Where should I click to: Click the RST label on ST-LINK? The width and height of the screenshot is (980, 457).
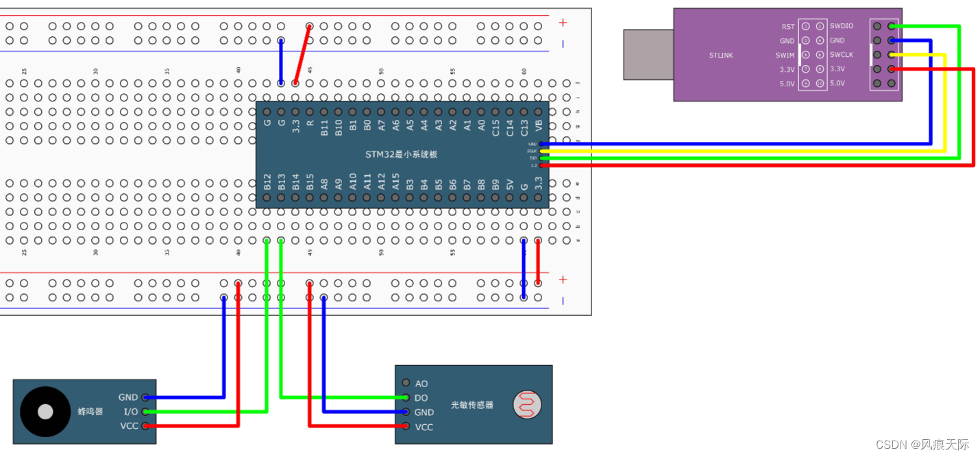(788, 27)
